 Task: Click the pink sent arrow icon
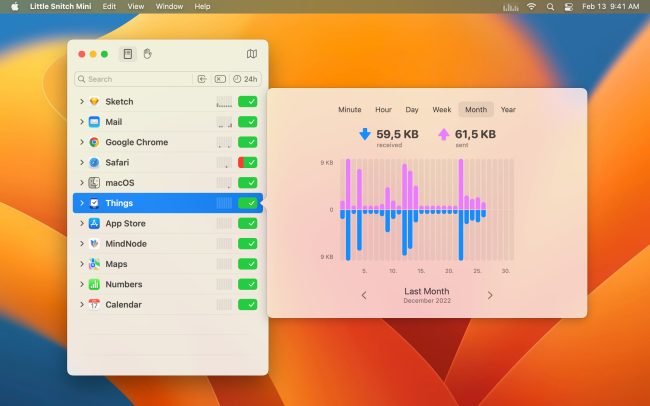444,134
